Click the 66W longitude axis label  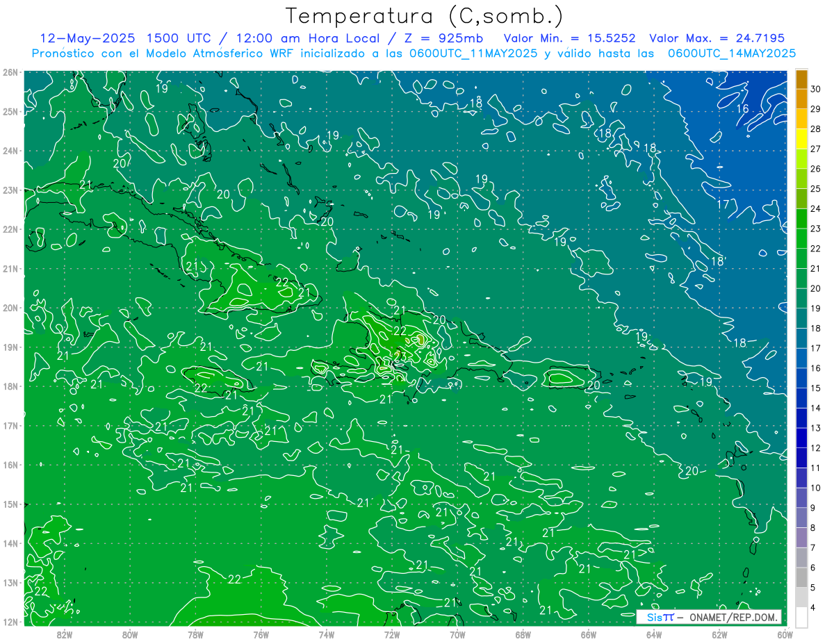tap(589, 634)
